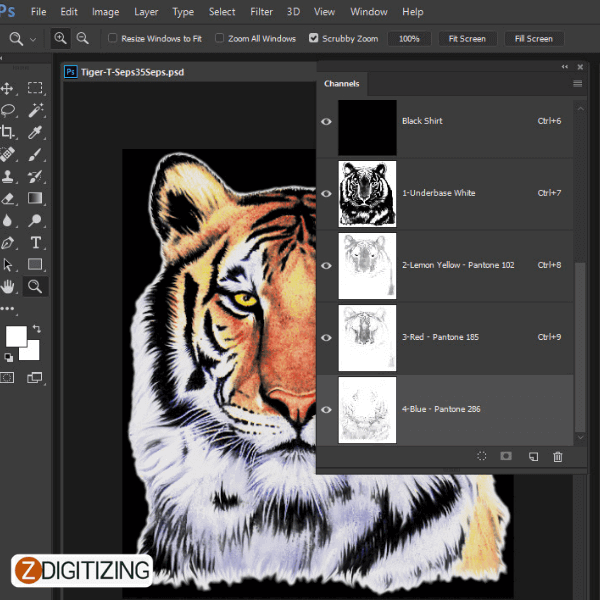Open the Image menu

105,12
